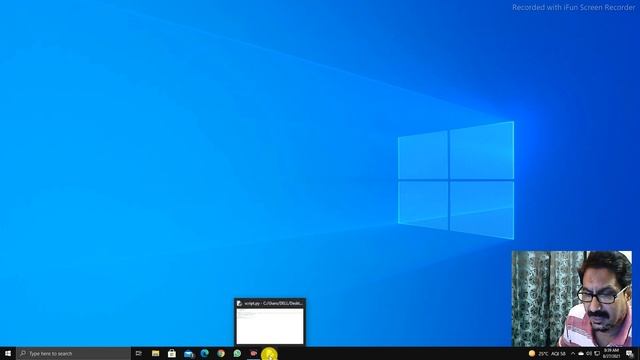Image resolution: width=640 pixels, height=360 pixels.
Task: Open WhatsApp from the taskbar
Action: point(237,353)
